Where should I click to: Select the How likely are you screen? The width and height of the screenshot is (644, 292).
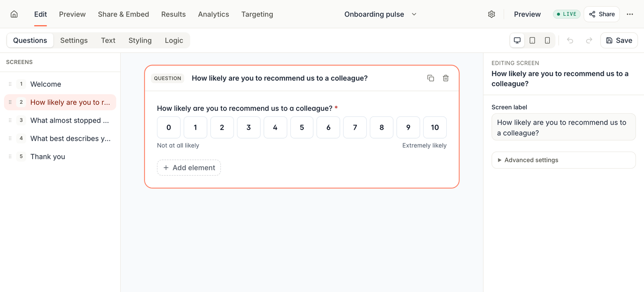[x=60, y=102]
